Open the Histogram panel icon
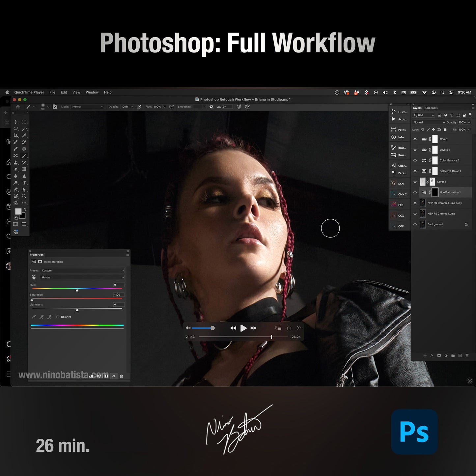The width and height of the screenshot is (476, 476). [394, 112]
